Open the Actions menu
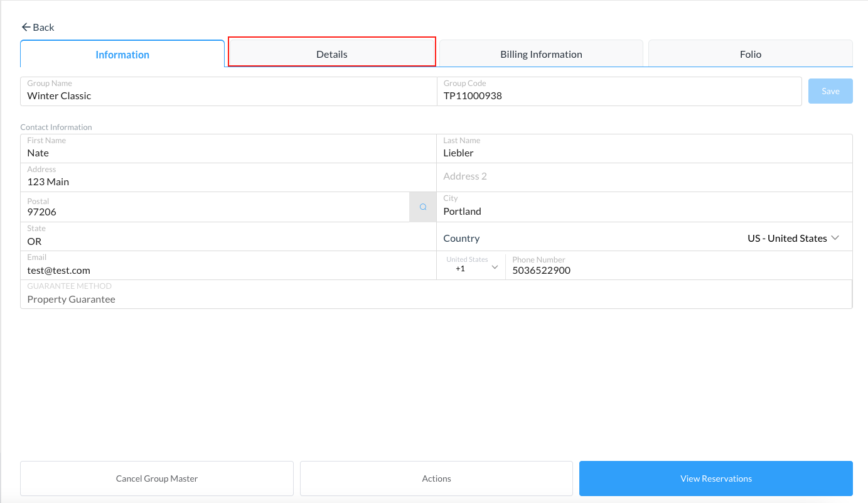The height and width of the screenshot is (503, 868). coord(436,478)
